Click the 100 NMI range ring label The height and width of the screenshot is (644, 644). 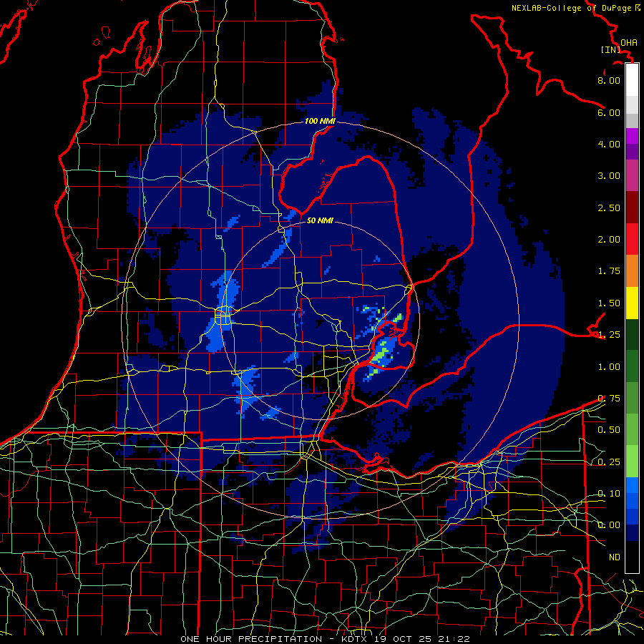(320, 121)
